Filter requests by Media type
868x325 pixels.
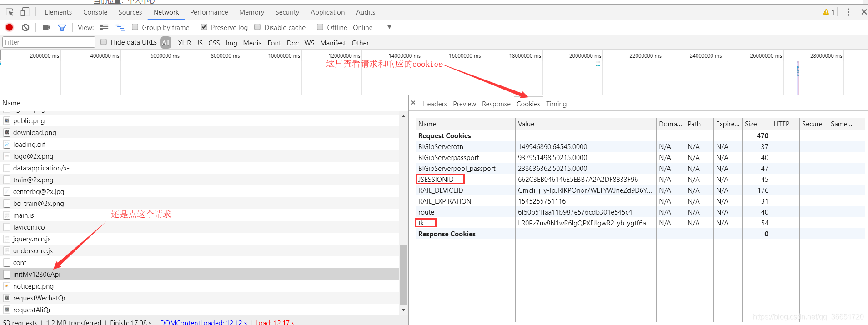(252, 43)
